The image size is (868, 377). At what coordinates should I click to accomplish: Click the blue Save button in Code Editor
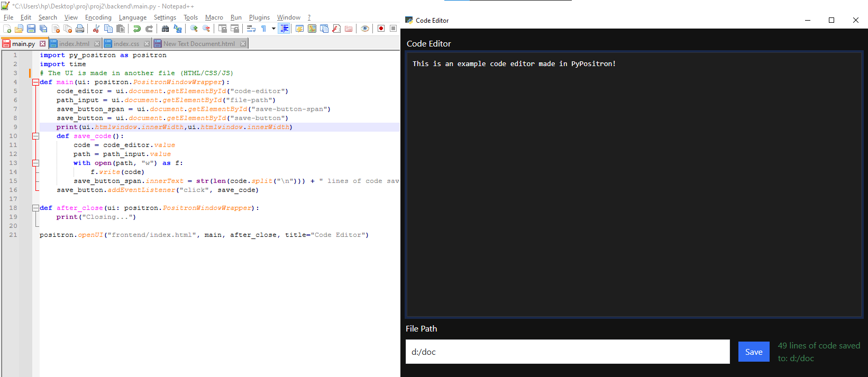point(754,352)
